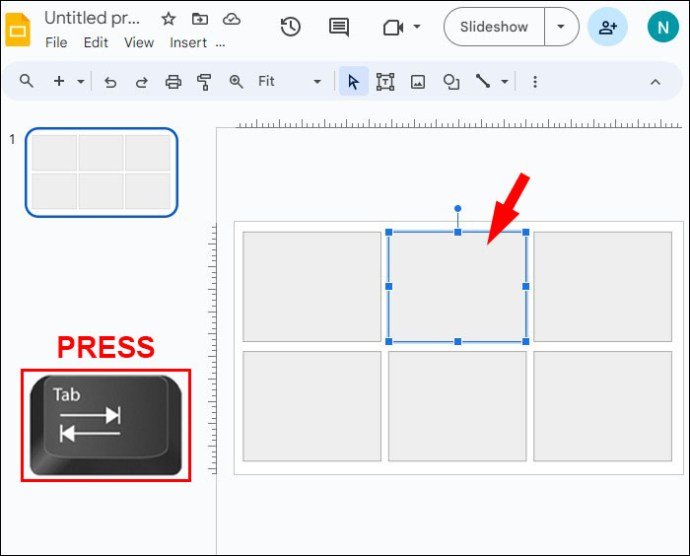Redo the last action
The image size is (690, 556).
(142, 82)
